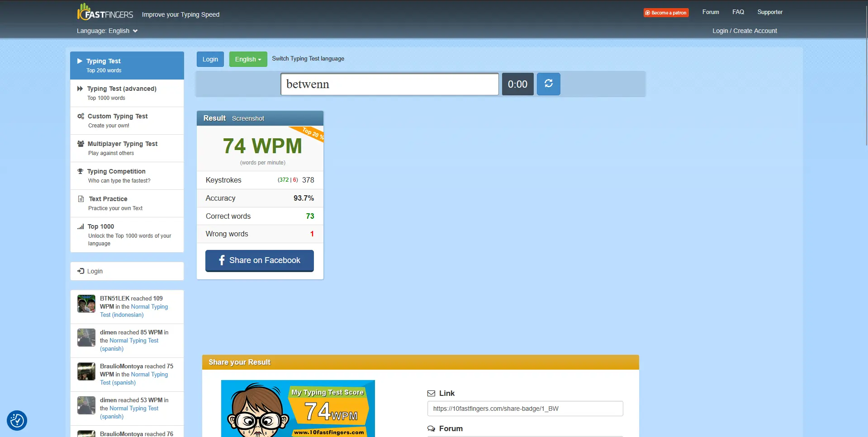Open the FAQ header link
This screenshot has height=437, width=868.
pos(738,12)
